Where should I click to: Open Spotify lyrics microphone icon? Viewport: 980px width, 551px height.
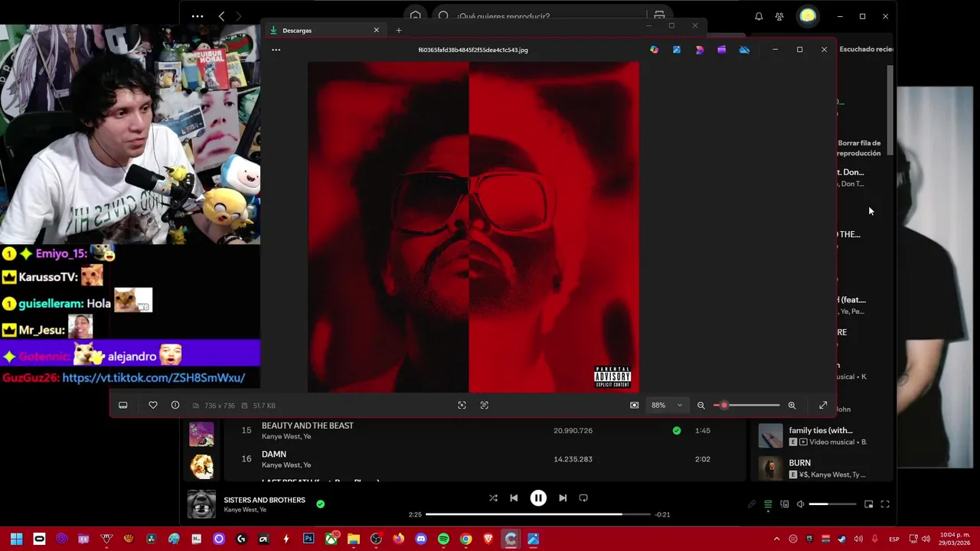point(752,504)
